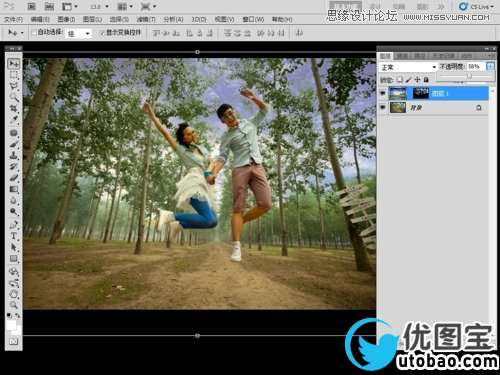500x375 pixels.
Task: Select the Hand tool
Action: (x=14, y=294)
